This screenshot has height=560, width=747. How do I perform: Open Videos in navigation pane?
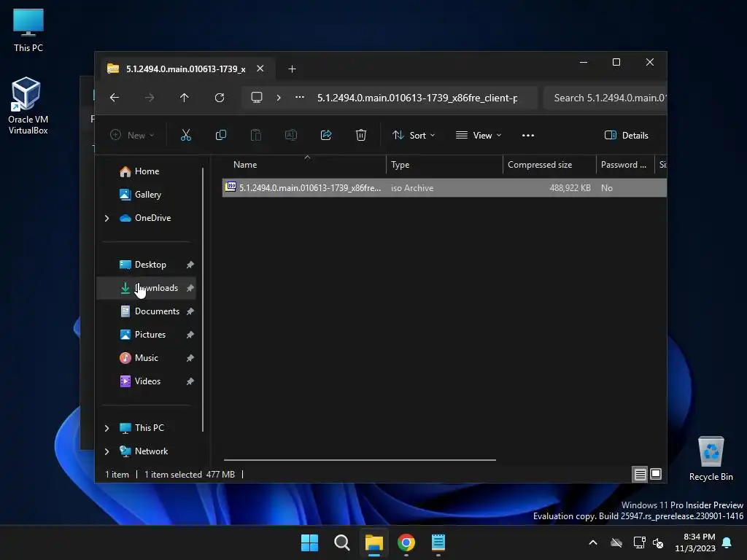click(146, 381)
